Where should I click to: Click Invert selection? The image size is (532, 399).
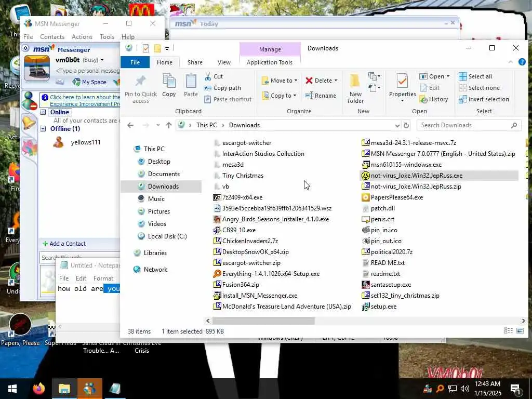coord(484,99)
